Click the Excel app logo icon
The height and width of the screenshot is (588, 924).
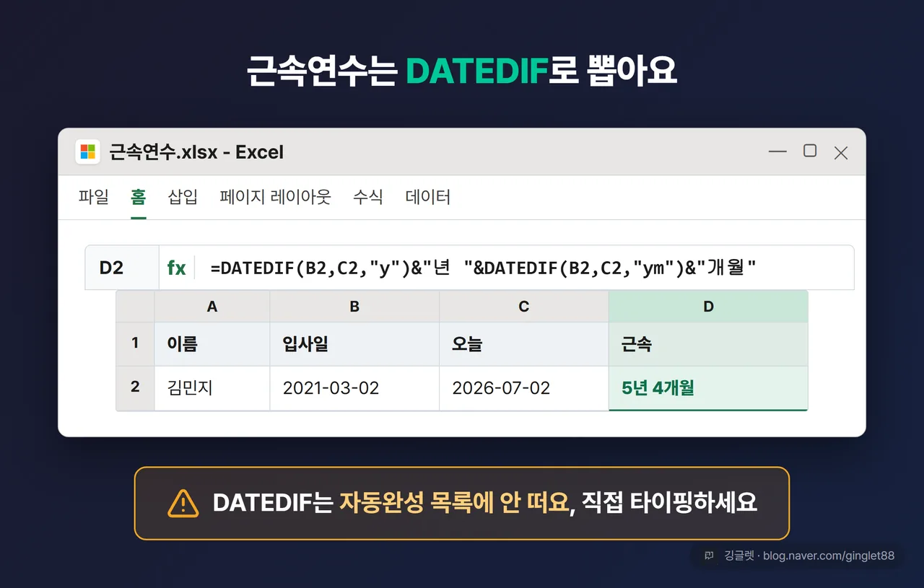pyautogui.click(x=88, y=152)
